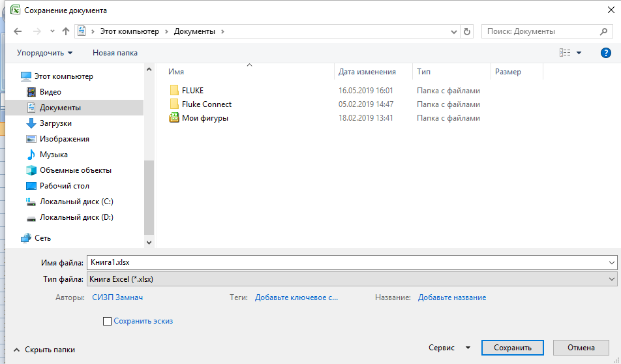Viewport: 621px width, 364px height.
Task: Click the Отмена button
Action: click(x=581, y=348)
